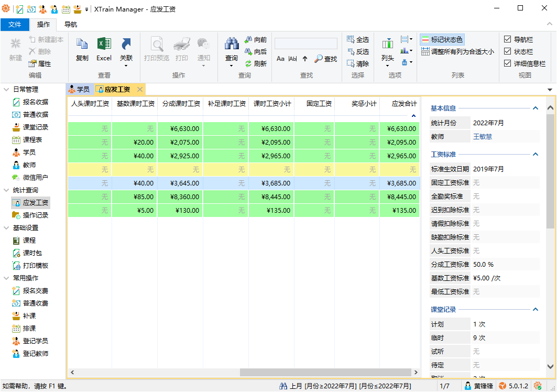Close the 应发工资 tab

pos(140,89)
